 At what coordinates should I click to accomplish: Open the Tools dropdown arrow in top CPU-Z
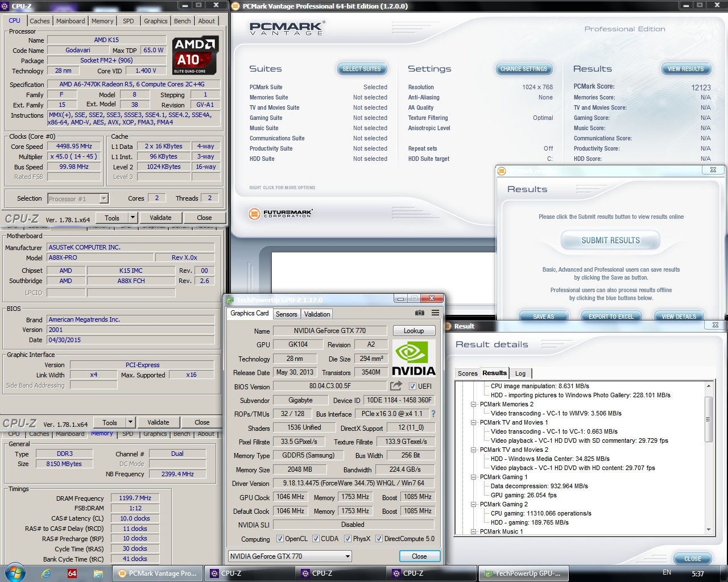coord(133,218)
